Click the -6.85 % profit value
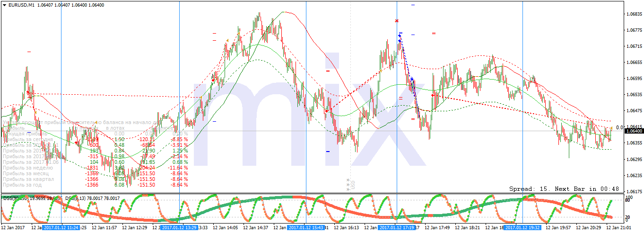The image size is (644, 233). [x=179, y=139]
